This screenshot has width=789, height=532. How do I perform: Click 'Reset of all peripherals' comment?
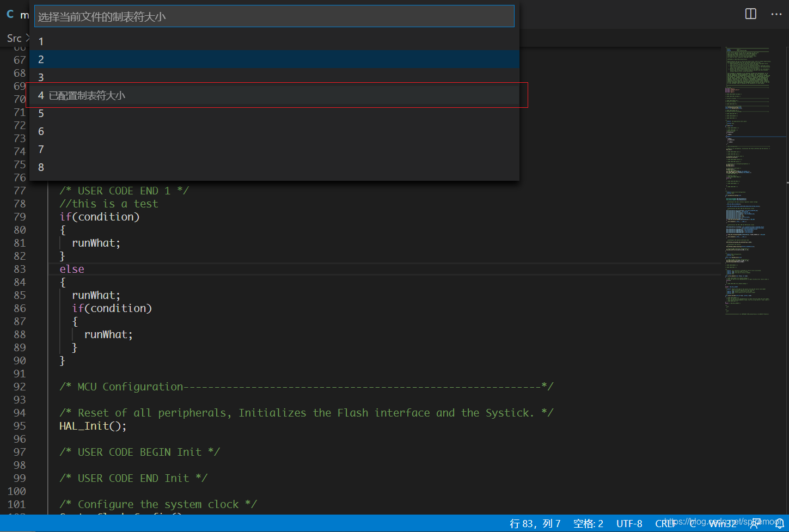307,413
